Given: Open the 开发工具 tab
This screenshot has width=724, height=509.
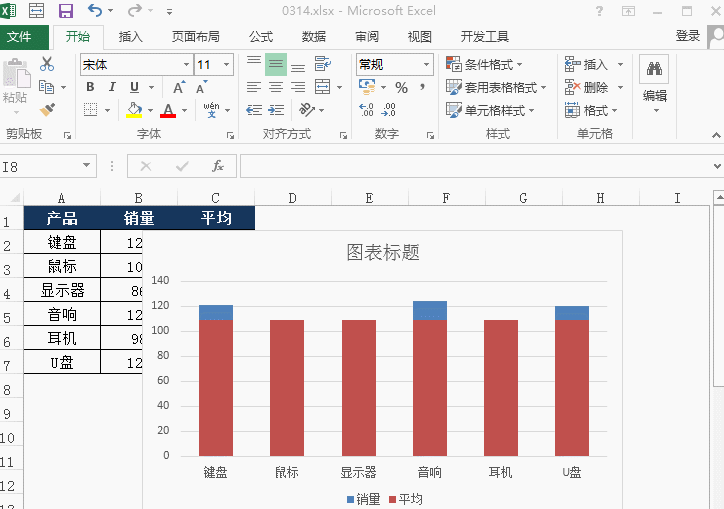Looking at the screenshot, I should point(485,36).
